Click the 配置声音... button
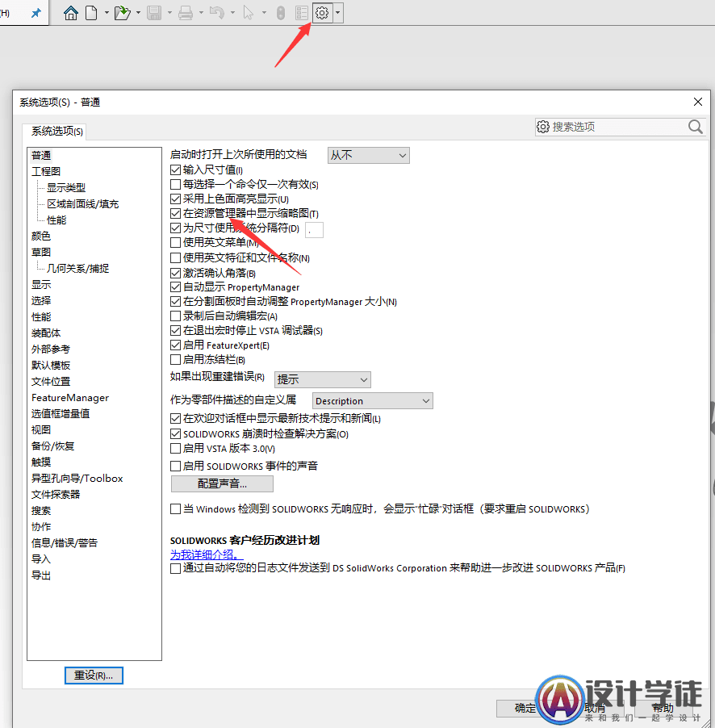715x728 pixels. click(x=222, y=483)
